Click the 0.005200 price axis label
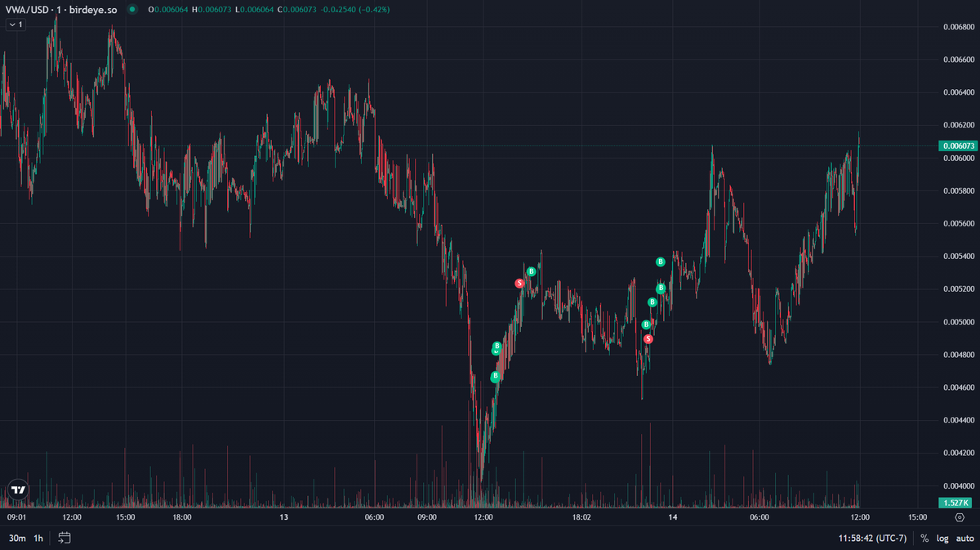Screen dimensions: 980x550 pos(959,288)
